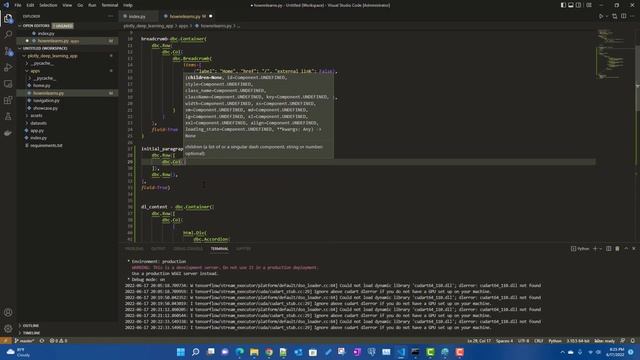Open the Selection menu
Screen dimensions: 640x360
[x=48, y=5]
